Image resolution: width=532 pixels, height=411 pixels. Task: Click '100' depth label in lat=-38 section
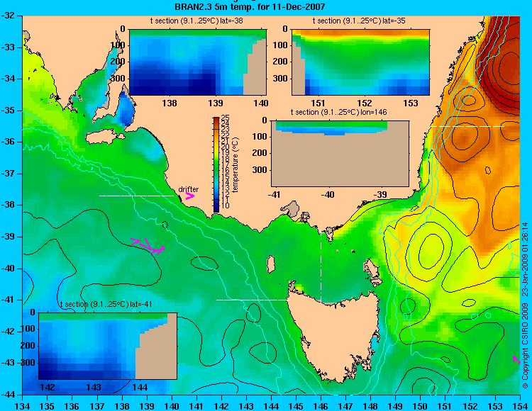[118, 45]
